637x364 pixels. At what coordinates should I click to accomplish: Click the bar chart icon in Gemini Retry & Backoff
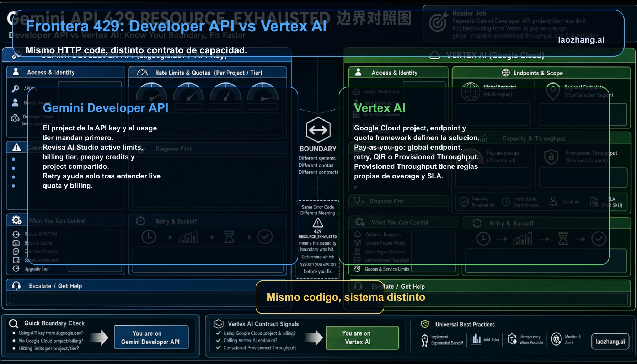click(x=188, y=237)
